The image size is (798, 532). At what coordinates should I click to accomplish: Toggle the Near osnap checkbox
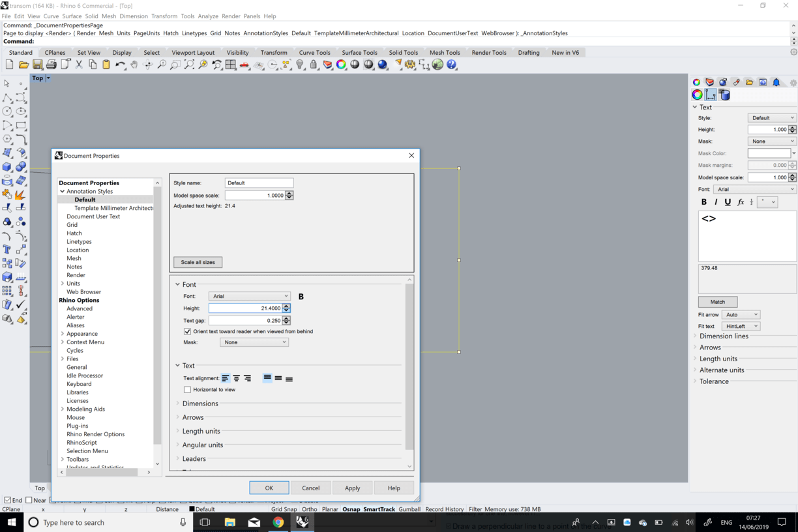pyautogui.click(x=29, y=500)
